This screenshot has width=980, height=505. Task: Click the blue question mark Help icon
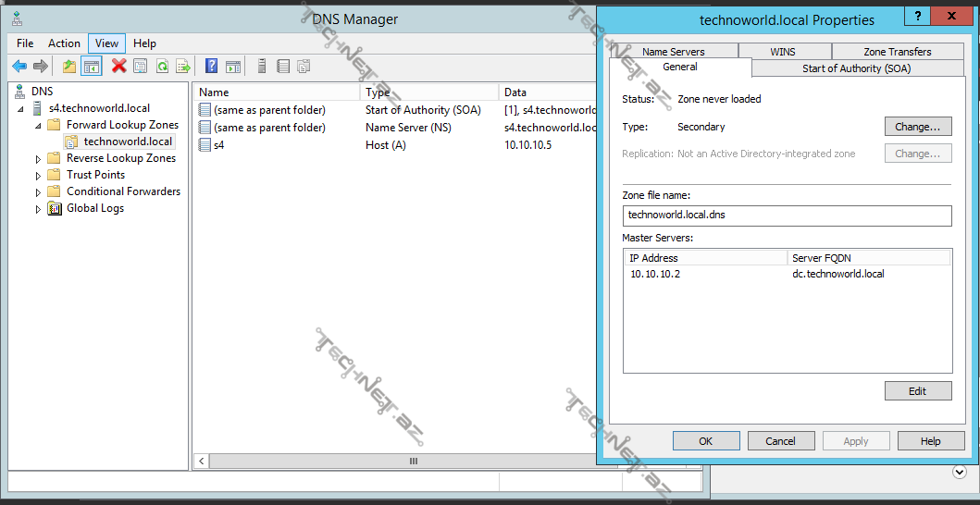tap(212, 66)
